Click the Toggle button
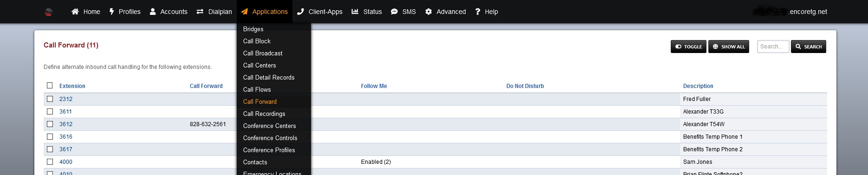868x175 pixels. [x=688, y=47]
